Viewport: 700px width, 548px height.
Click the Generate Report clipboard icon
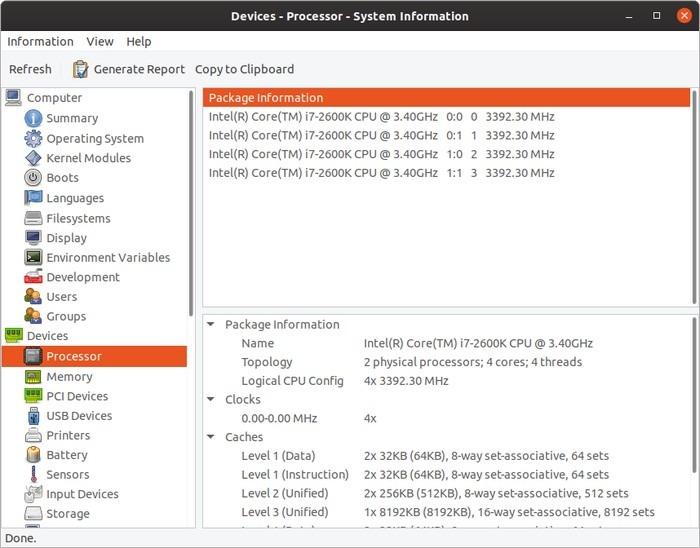(81, 69)
